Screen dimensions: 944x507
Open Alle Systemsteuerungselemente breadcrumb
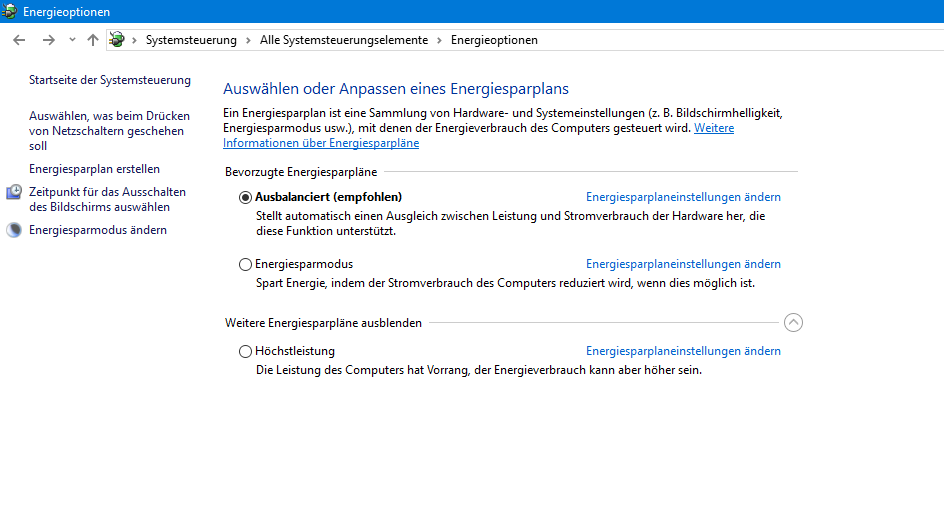(344, 40)
